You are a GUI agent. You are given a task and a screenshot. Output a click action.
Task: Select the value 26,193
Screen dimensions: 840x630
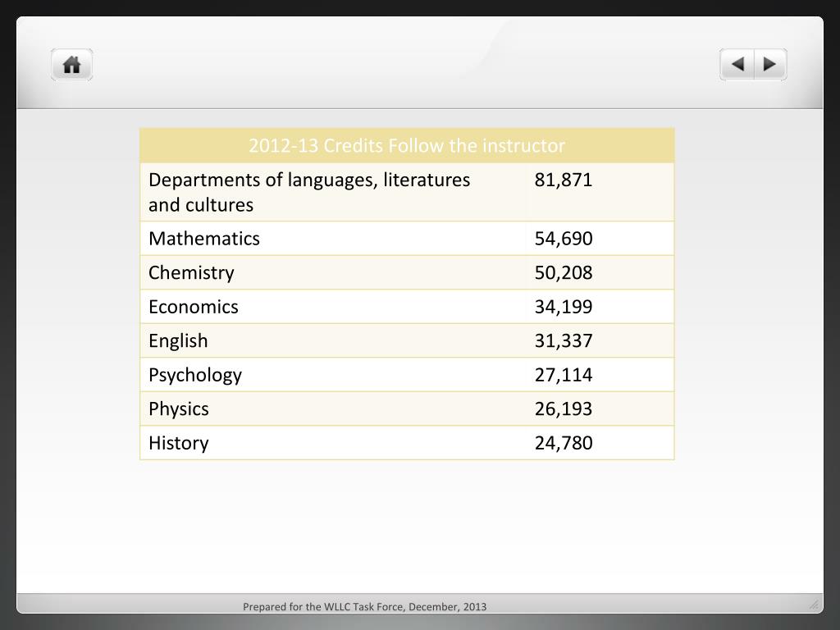[564, 409]
